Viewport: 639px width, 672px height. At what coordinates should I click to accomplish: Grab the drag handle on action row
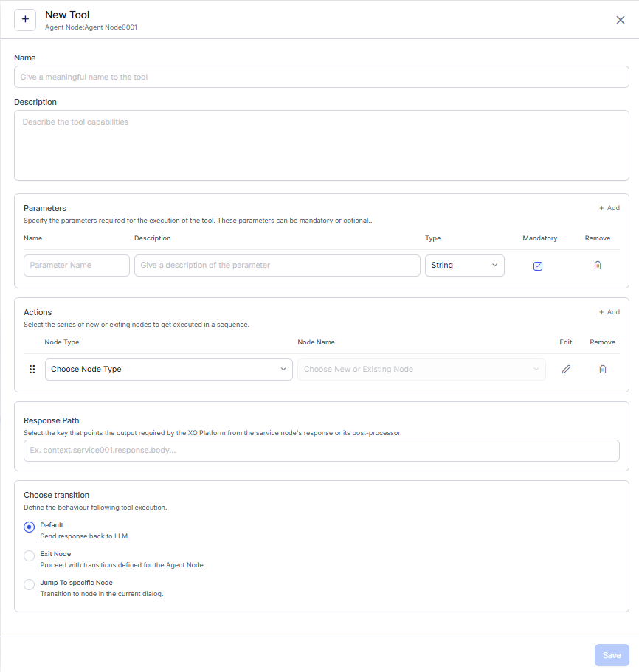pyautogui.click(x=32, y=370)
